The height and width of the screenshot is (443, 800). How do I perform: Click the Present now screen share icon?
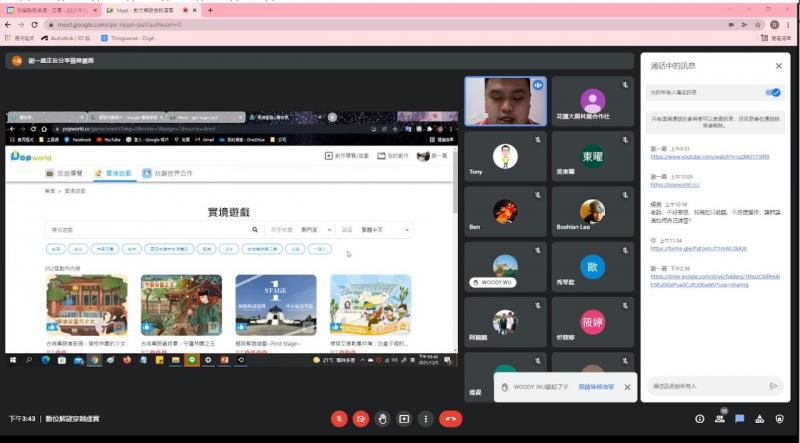point(404,419)
